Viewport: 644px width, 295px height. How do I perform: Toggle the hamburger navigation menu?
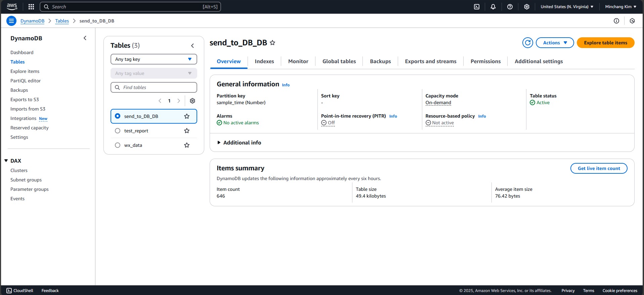pos(11,21)
